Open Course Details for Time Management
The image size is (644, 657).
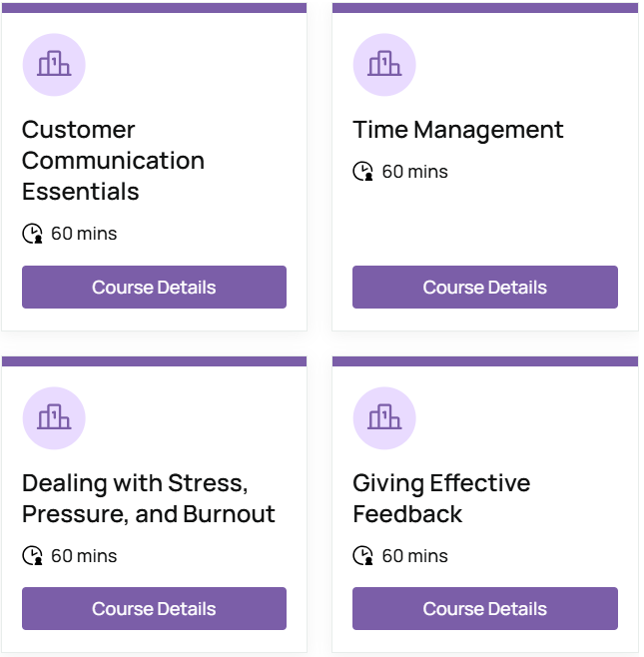click(484, 288)
